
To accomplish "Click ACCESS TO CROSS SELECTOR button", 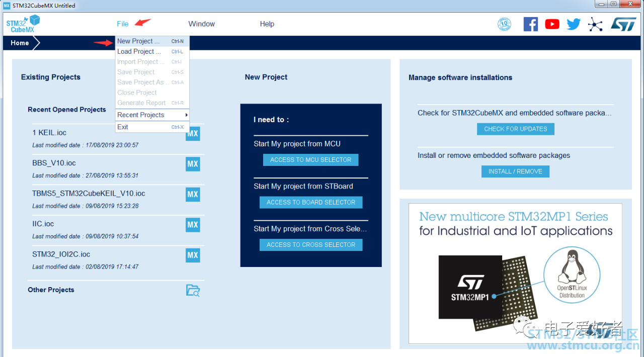I will click(311, 244).
